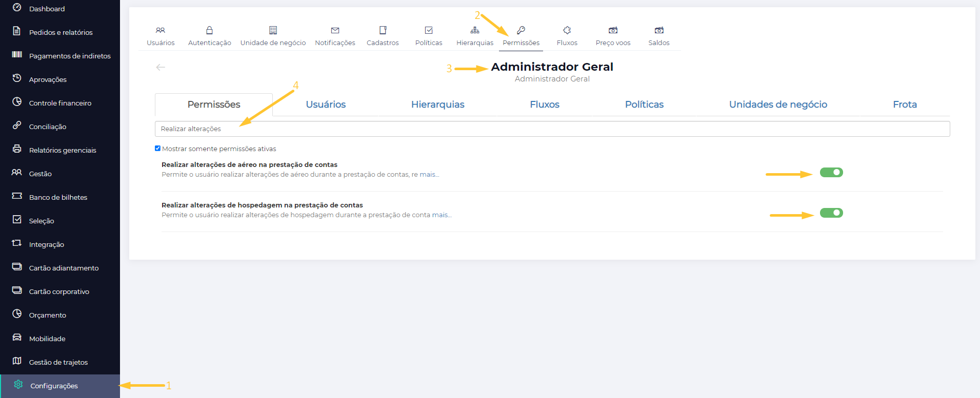
Task: Disable aéreo alterations permission toggle
Action: click(x=831, y=173)
